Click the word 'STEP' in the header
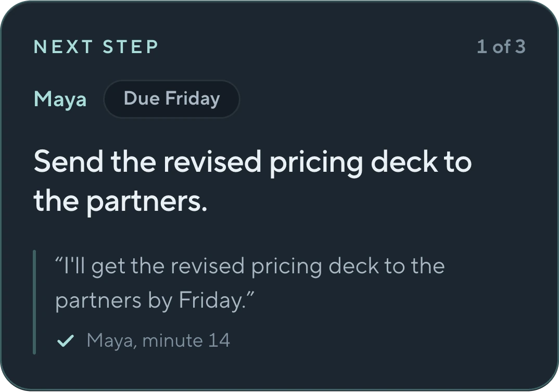Image resolution: width=559 pixels, height=392 pixels. 131,47
